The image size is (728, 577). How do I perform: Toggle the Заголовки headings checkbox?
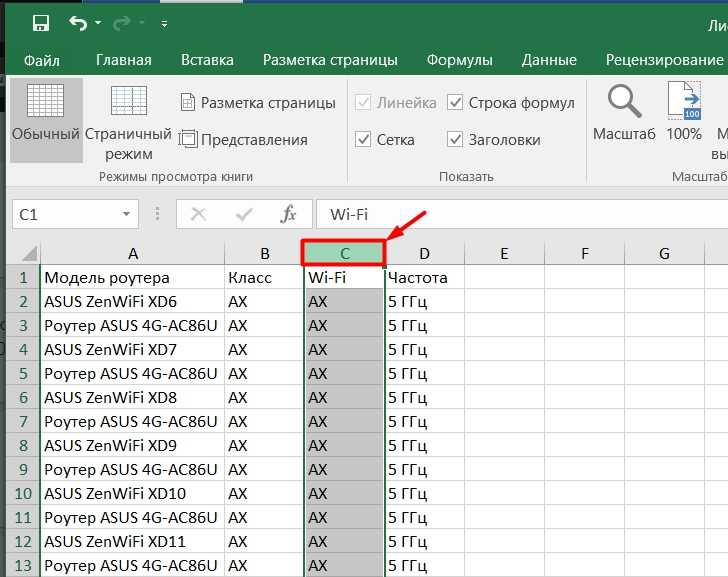pyautogui.click(x=455, y=139)
